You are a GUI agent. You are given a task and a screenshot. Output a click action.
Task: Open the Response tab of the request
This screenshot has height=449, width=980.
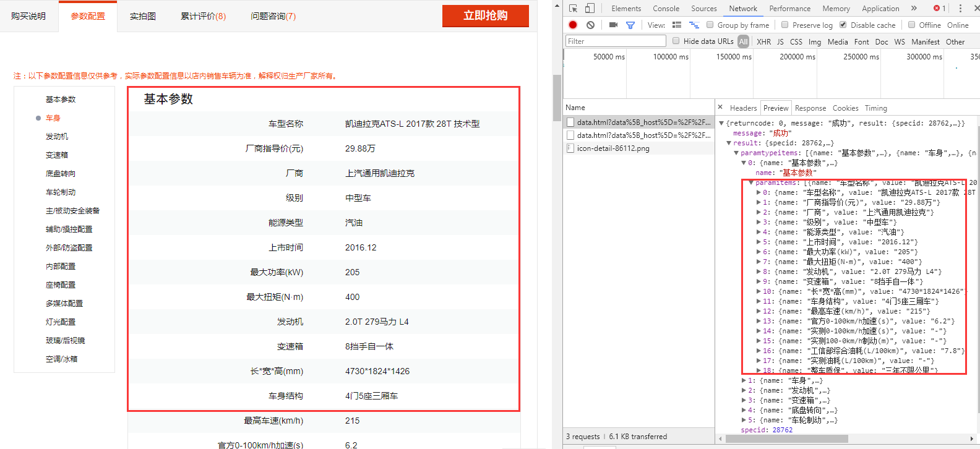[810, 108]
